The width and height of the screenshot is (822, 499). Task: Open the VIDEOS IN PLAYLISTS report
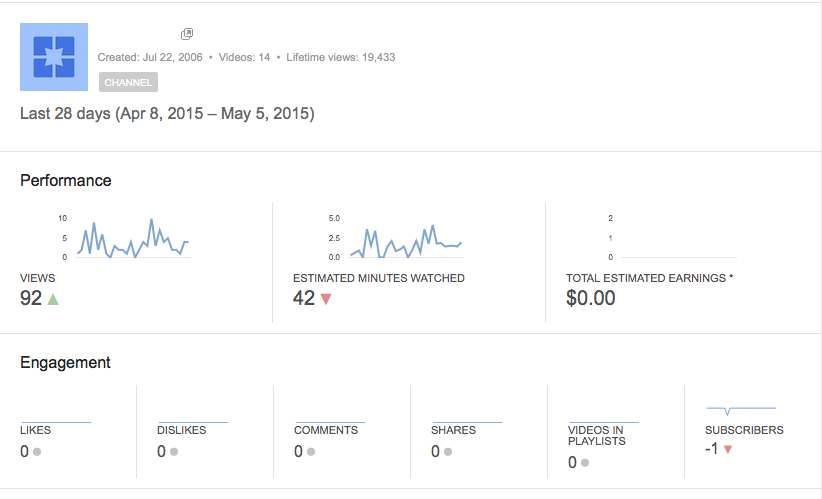[596, 435]
